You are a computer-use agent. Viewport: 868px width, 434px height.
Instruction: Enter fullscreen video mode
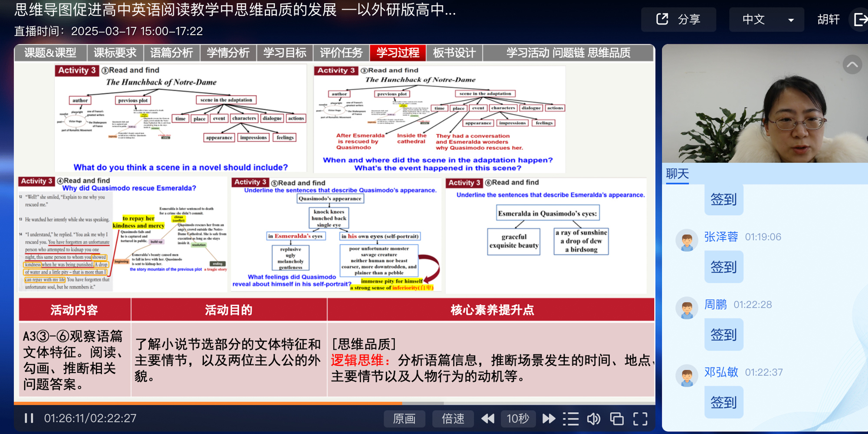640,418
